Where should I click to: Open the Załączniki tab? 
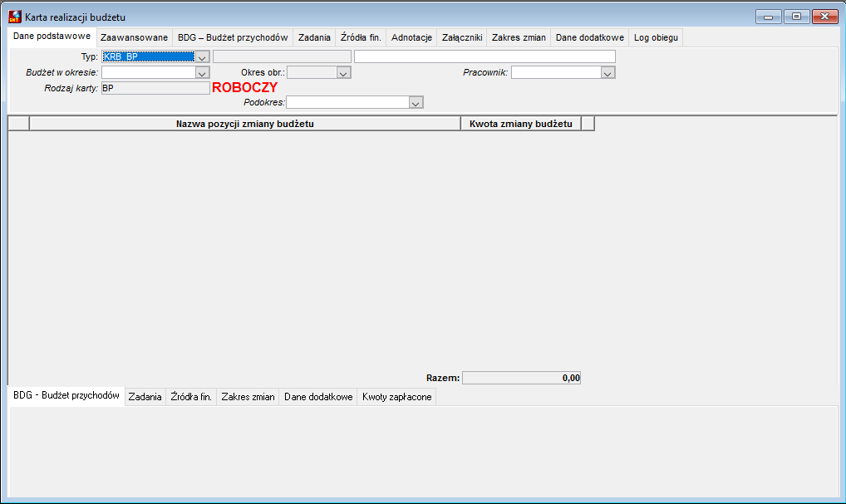click(462, 37)
